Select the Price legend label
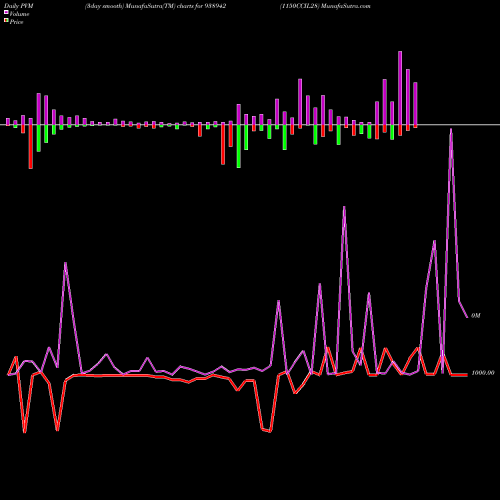 point(16,22)
